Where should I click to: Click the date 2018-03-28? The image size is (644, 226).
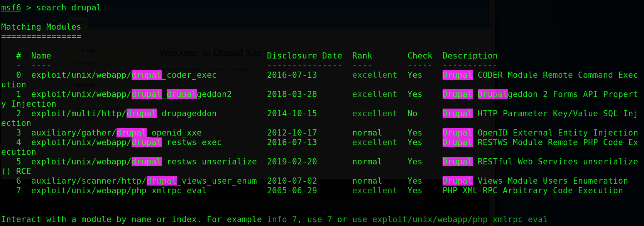coord(292,94)
